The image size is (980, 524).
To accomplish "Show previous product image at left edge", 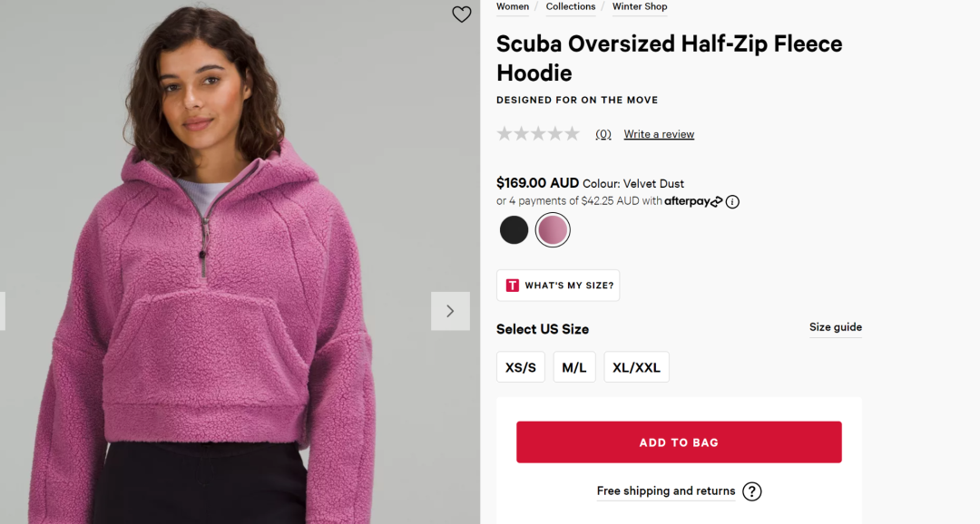I will (3, 311).
